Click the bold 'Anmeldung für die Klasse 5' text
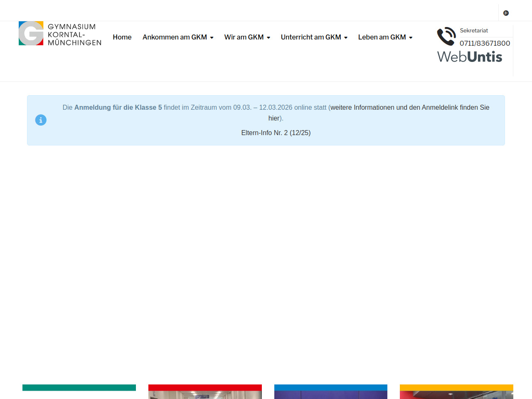The width and height of the screenshot is (532, 399). [118, 108]
